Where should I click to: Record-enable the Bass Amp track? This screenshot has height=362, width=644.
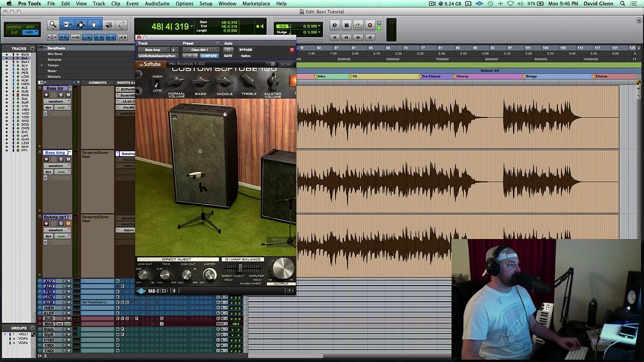point(46,159)
